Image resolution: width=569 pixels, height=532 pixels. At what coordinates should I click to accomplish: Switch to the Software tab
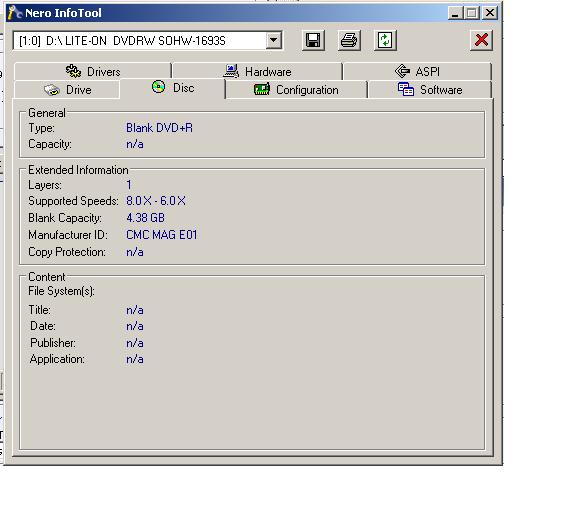point(430,90)
